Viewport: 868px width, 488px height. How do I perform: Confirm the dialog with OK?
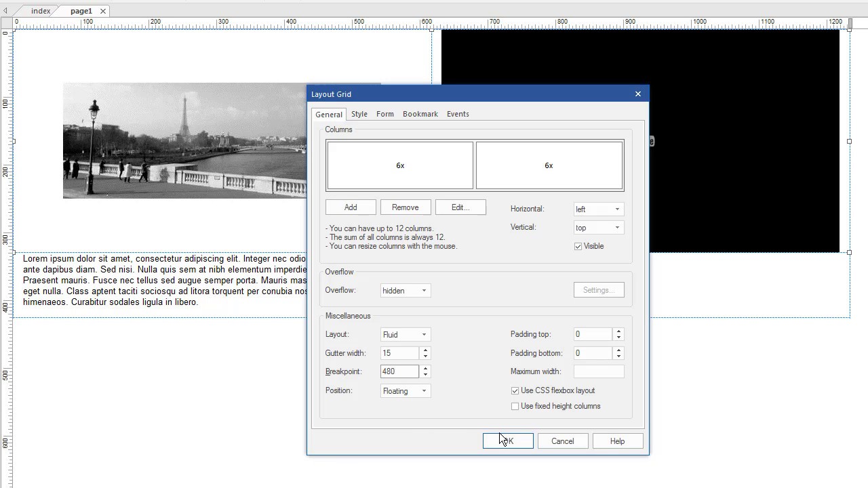point(508,441)
